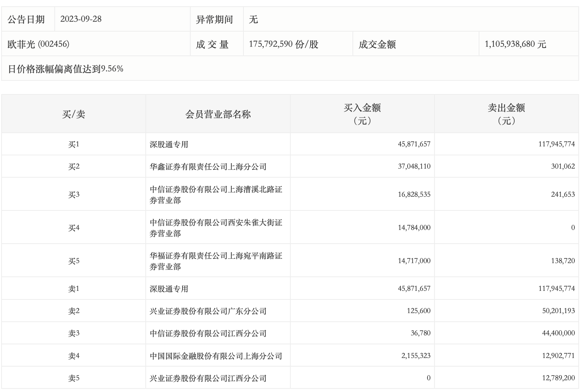Click the 44,400,000 sell amount cell

[558, 333]
